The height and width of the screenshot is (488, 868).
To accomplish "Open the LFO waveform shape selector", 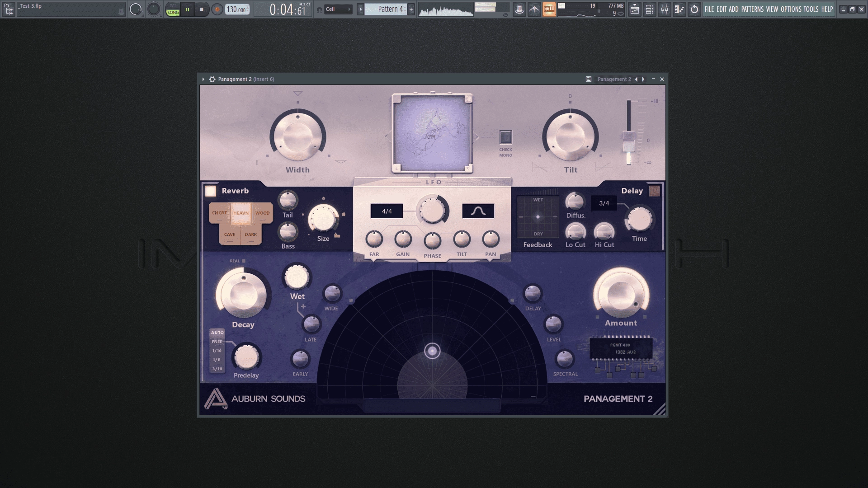I will pyautogui.click(x=478, y=211).
